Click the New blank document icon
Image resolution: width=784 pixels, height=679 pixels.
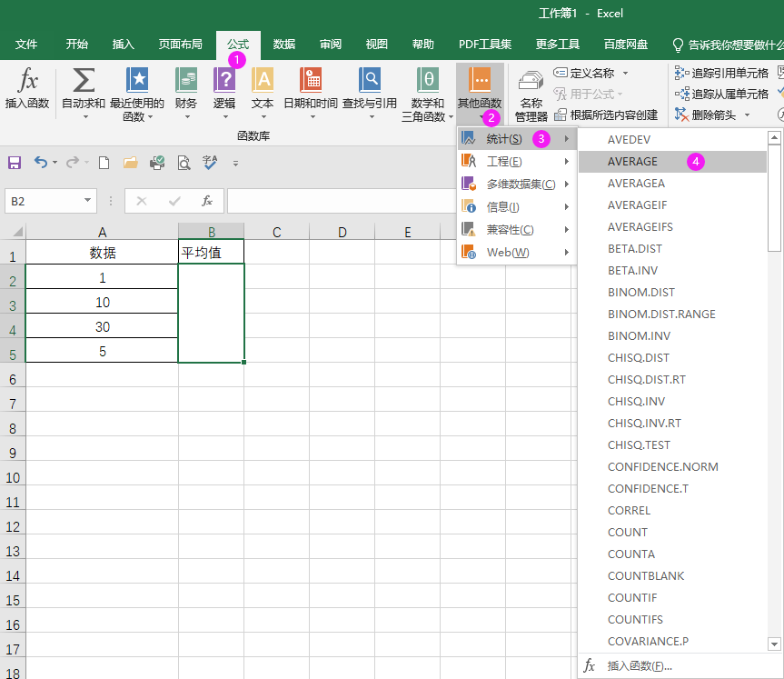point(104,163)
